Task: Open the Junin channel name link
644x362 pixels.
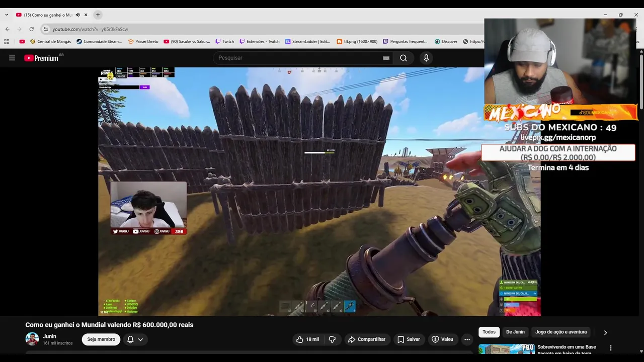Action: (x=49, y=336)
